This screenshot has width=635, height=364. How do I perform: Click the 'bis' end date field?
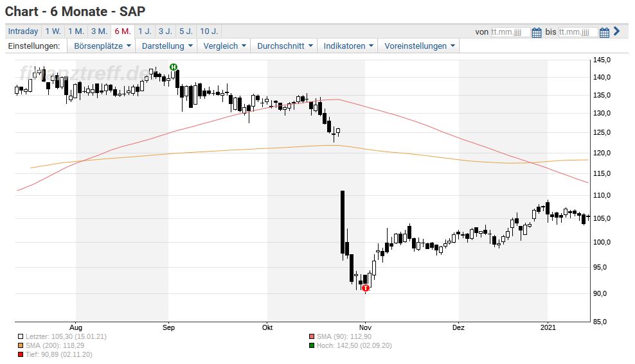pos(578,32)
